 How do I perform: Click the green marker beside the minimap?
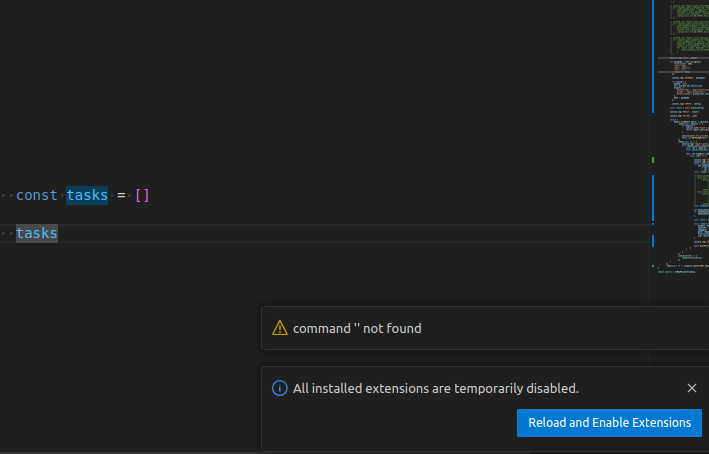(x=653, y=159)
